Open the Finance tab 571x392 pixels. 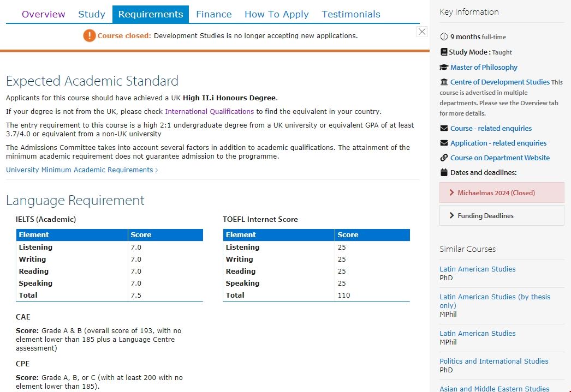tap(213, 15)
